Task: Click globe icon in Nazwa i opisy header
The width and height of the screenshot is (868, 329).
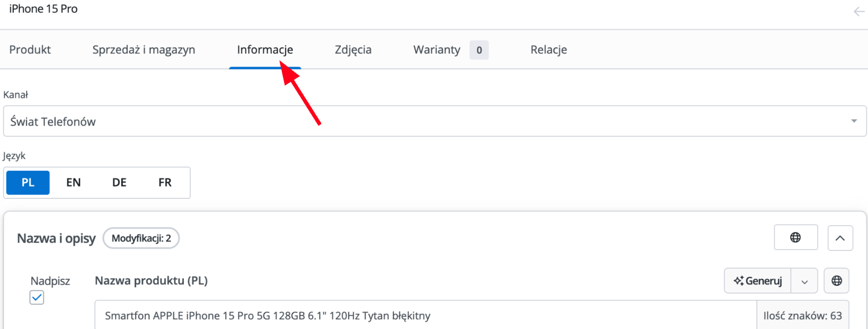Action: pos(796,237)
